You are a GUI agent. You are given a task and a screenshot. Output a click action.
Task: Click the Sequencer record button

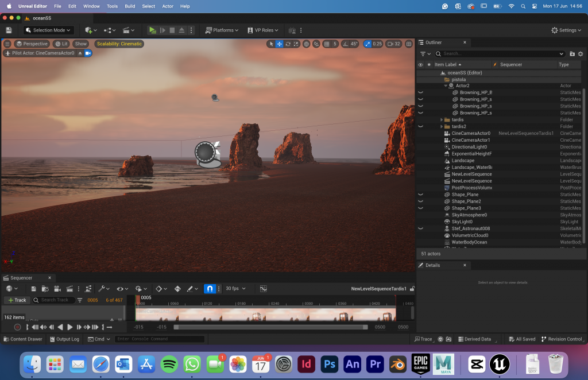click(17, 327)
